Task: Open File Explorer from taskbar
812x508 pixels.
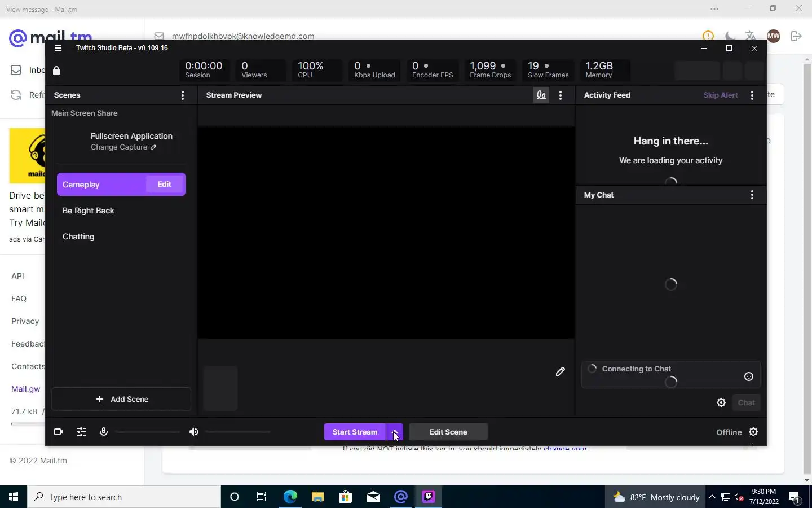Action: click(318, 497)
